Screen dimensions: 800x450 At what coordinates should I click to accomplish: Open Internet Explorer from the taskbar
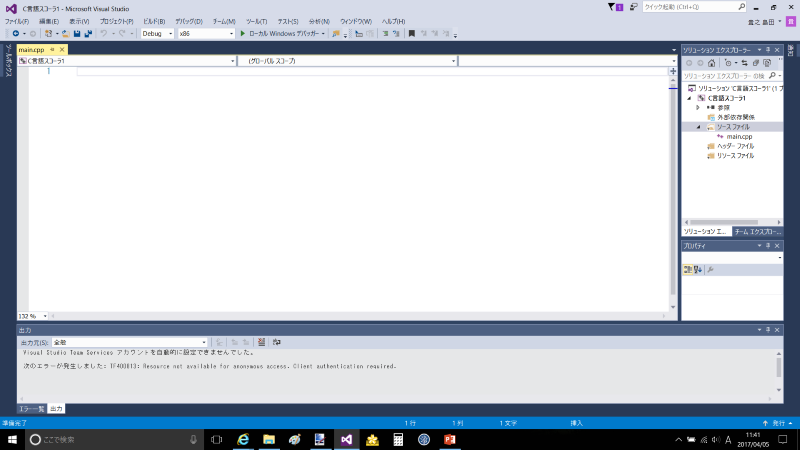click(x=243, y=439)
